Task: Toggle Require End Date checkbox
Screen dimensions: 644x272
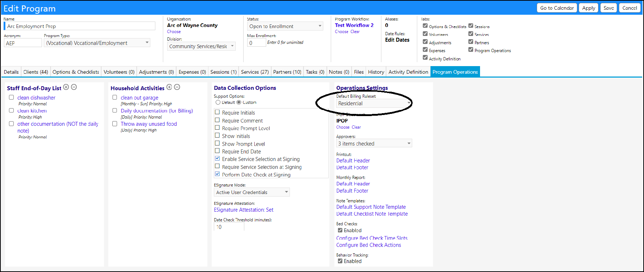Action: tap(217, 151)
